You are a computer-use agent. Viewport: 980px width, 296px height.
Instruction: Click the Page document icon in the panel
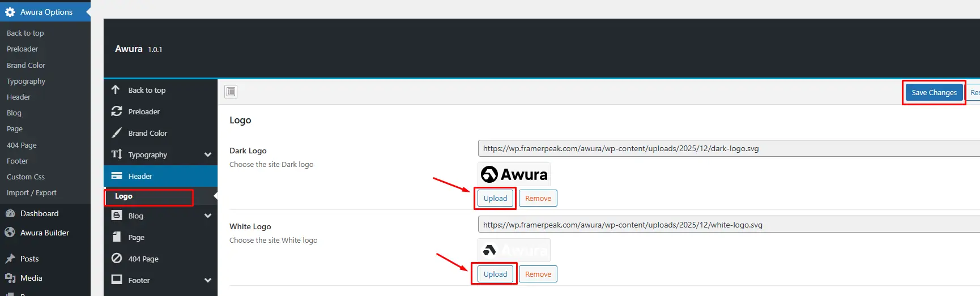[117, 237]
